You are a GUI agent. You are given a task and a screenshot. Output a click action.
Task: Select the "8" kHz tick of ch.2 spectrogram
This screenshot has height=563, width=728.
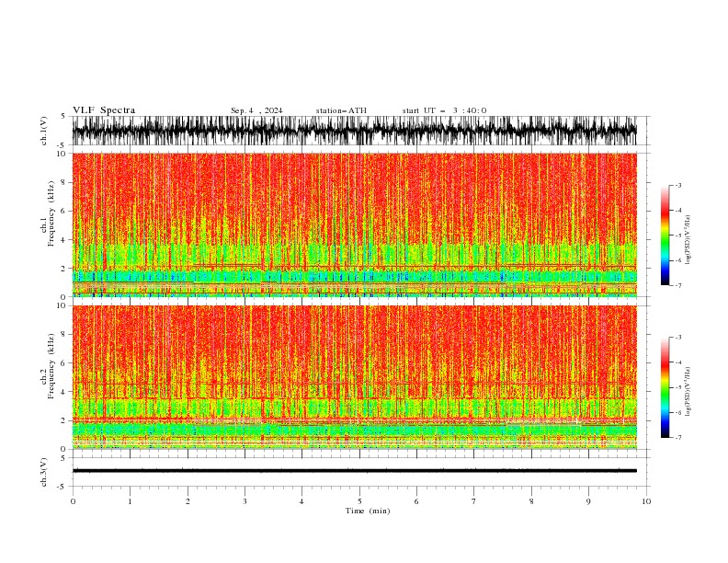coord(63,335)
